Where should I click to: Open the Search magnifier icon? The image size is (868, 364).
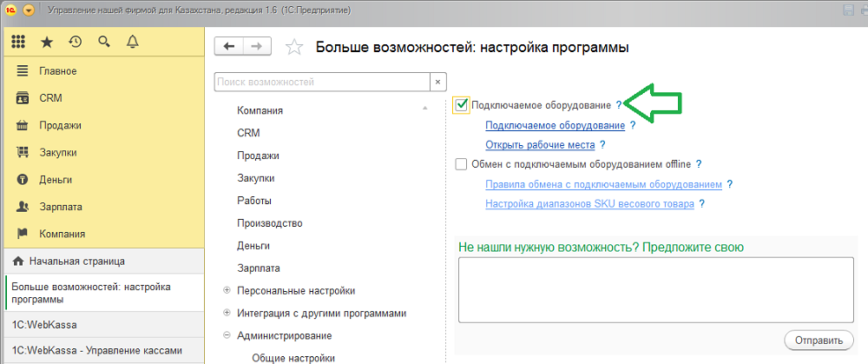pos(104,42)
